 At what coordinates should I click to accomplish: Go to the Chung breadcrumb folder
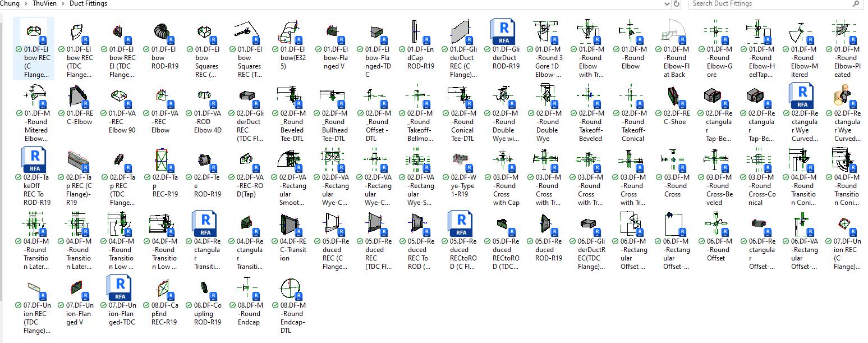point(10,4)
